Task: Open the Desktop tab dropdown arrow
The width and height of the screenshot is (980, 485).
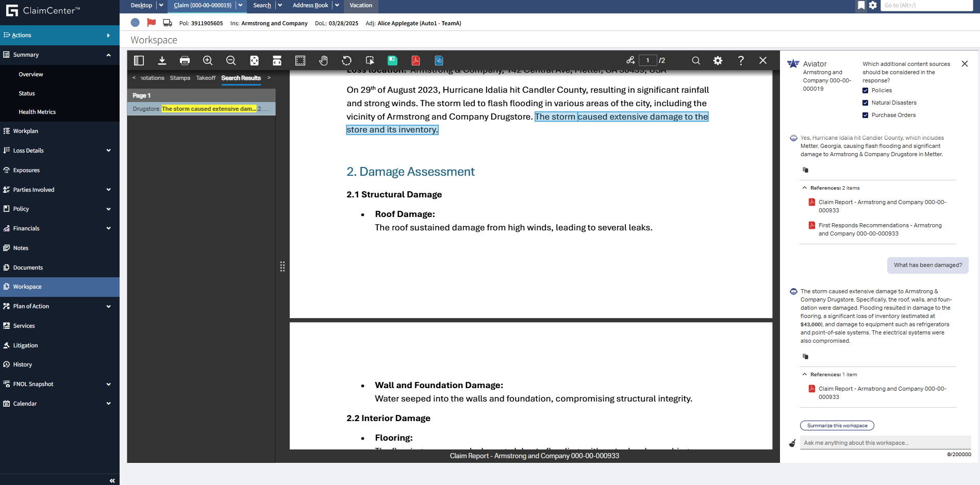Action: tap(161, 5)
